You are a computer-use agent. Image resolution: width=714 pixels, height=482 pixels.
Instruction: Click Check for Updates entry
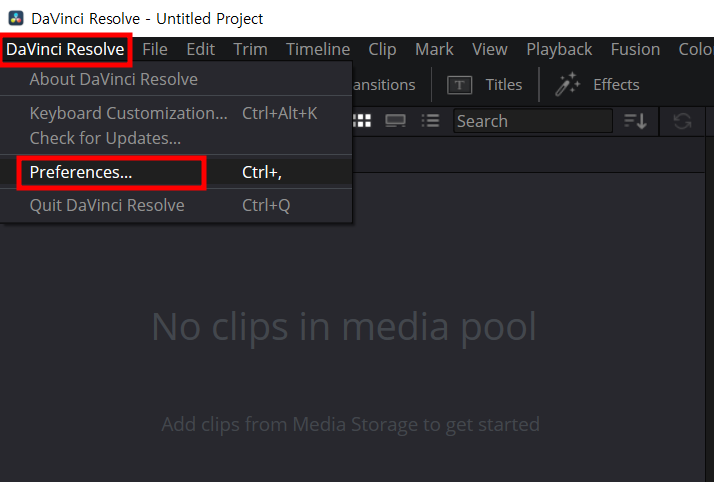coord(176,138)
